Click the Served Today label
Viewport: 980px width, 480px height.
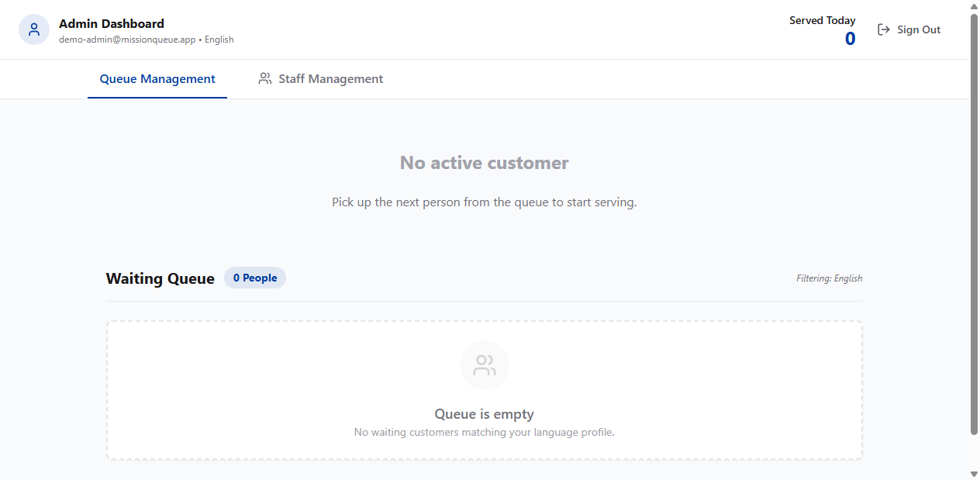point(822,20)
